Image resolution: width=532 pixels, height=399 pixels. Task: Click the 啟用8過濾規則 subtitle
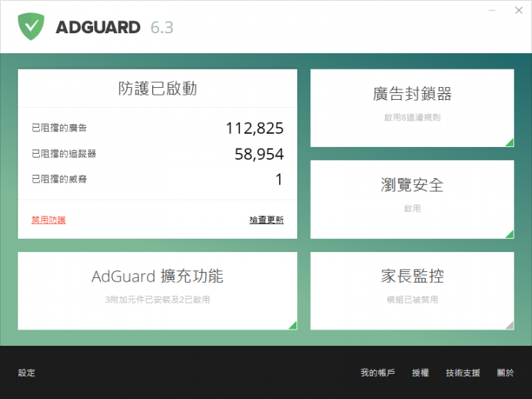click(412, 117)
